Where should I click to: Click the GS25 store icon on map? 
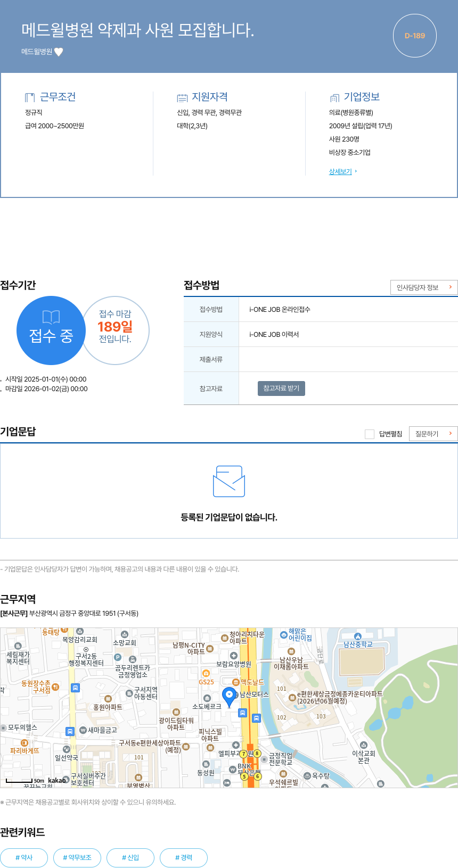tap(206, 673)
